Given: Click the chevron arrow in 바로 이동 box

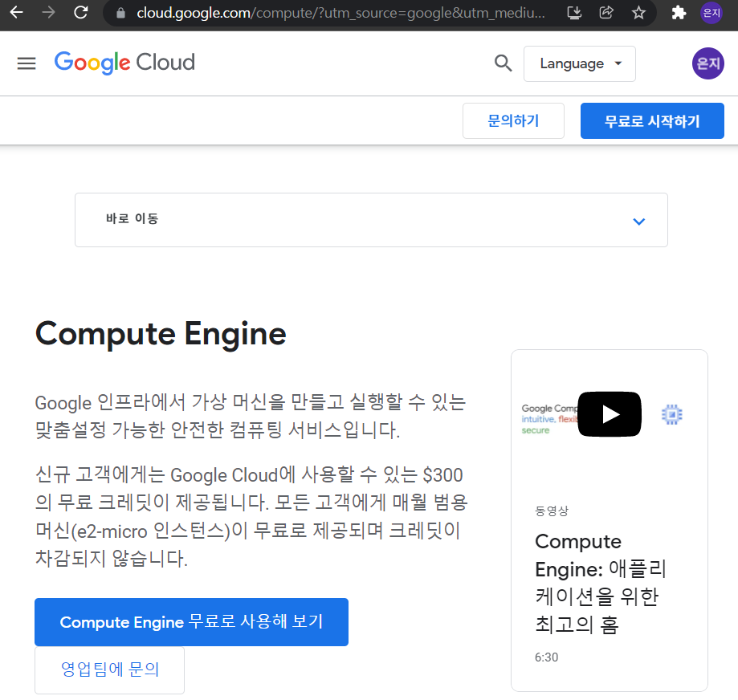Looking at the screenshot, I should tap(638, 221).
